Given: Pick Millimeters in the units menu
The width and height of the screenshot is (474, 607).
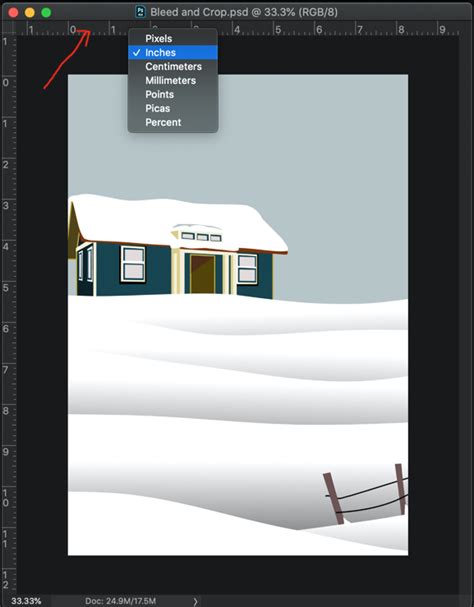Looking at the screenshot, I should point(173,80).
